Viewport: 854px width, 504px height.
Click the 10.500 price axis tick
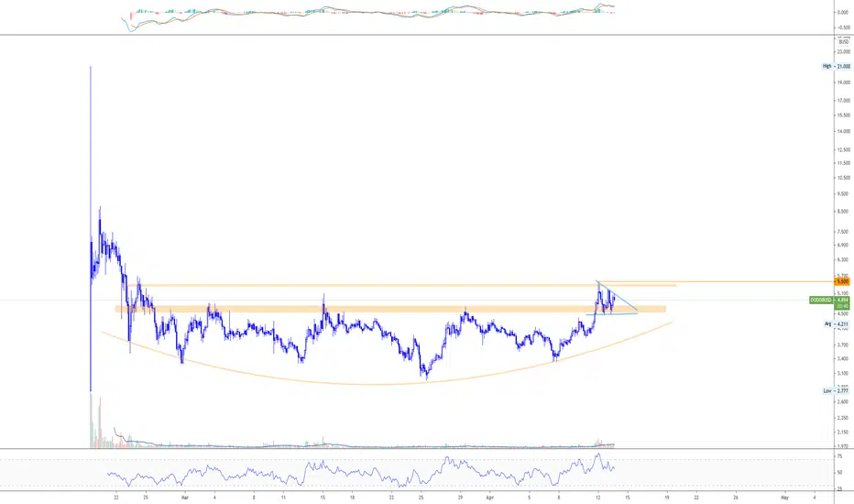click(x=843, y=178)
